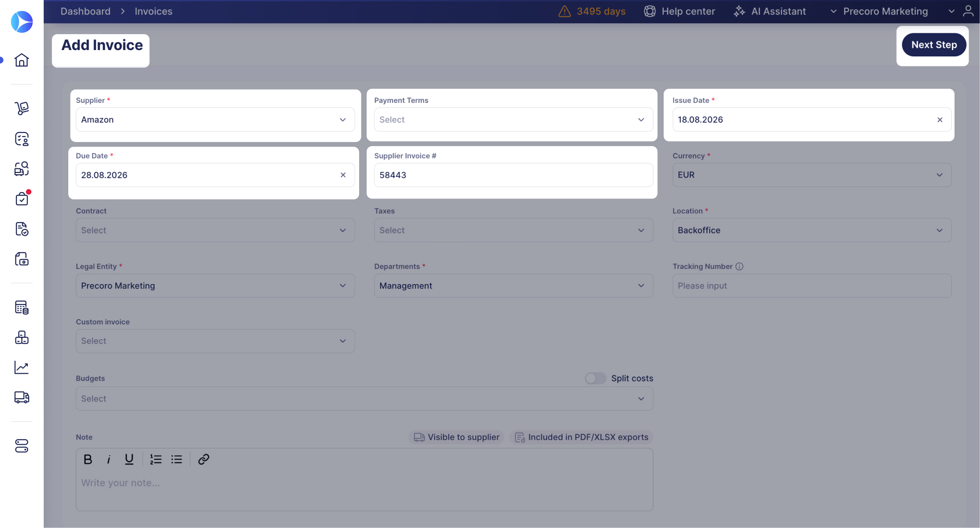Toggle Included in PDF/XLSX exports
The image size is (980, 528).
pos(581,437)
